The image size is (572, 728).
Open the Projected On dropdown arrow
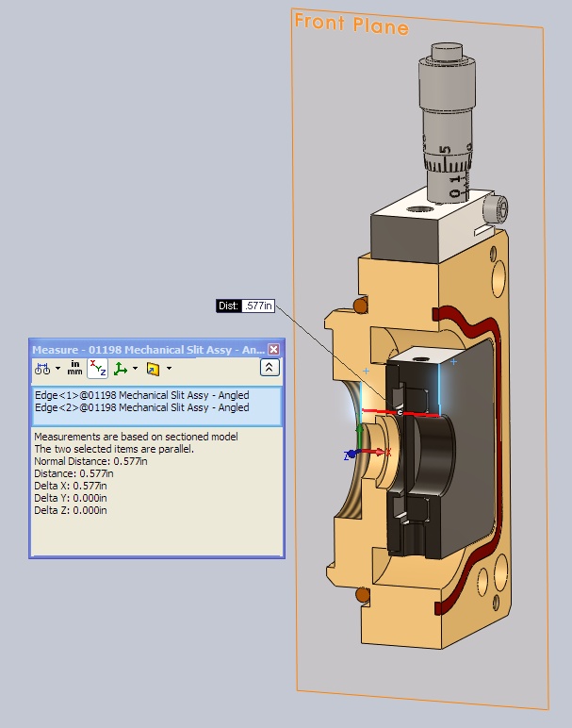click(169, 368)
